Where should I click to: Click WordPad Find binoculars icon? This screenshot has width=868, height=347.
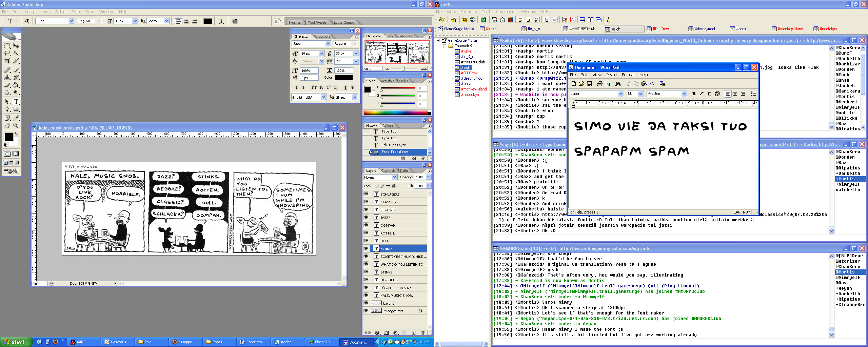(618, 84)
